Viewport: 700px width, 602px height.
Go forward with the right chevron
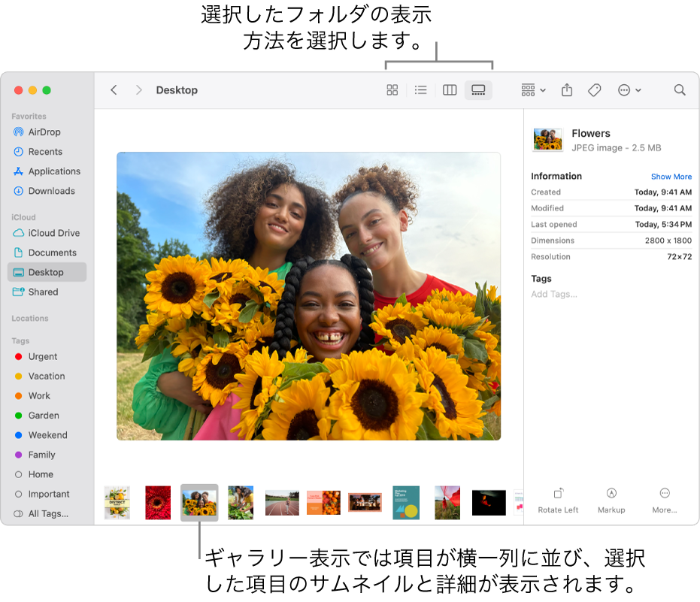click(139, 90)
